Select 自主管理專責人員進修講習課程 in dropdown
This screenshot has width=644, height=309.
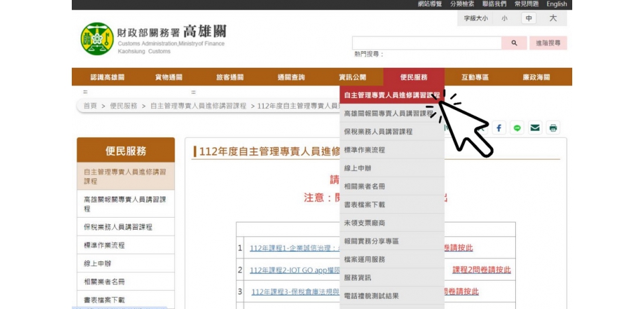point(392,95)
